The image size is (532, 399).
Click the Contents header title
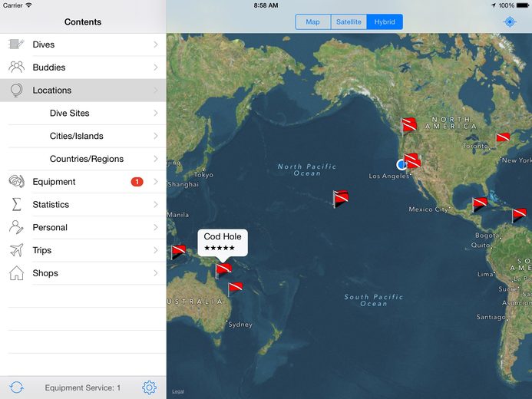point(83,22)
